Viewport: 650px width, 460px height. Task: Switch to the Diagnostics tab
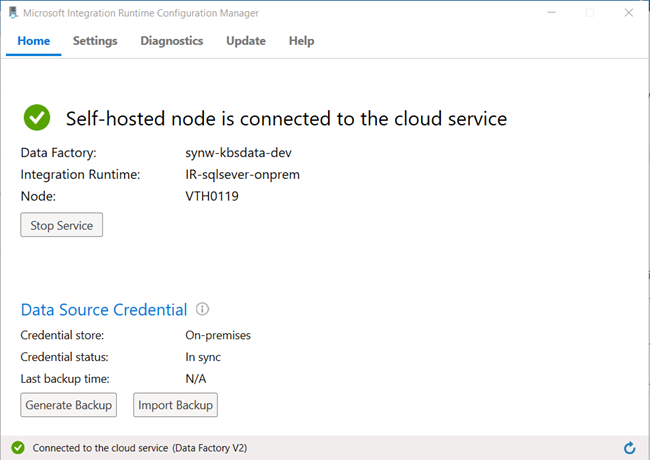pos(172,41)
